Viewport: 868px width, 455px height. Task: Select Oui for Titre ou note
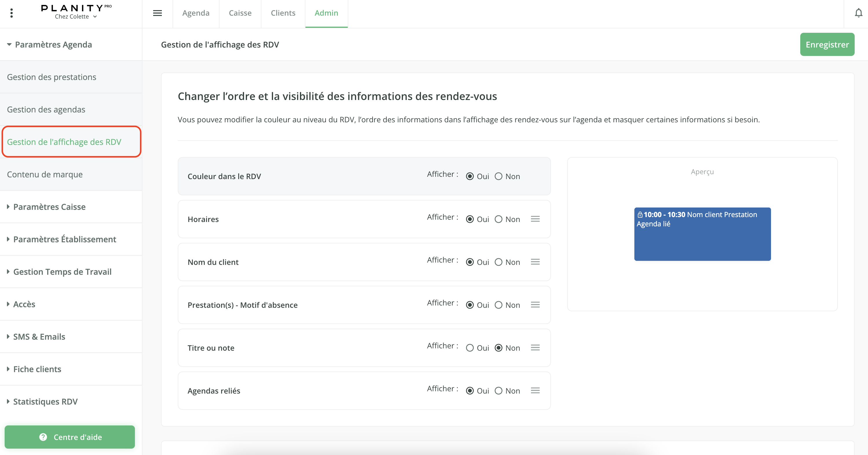click(x=470, y=348)
